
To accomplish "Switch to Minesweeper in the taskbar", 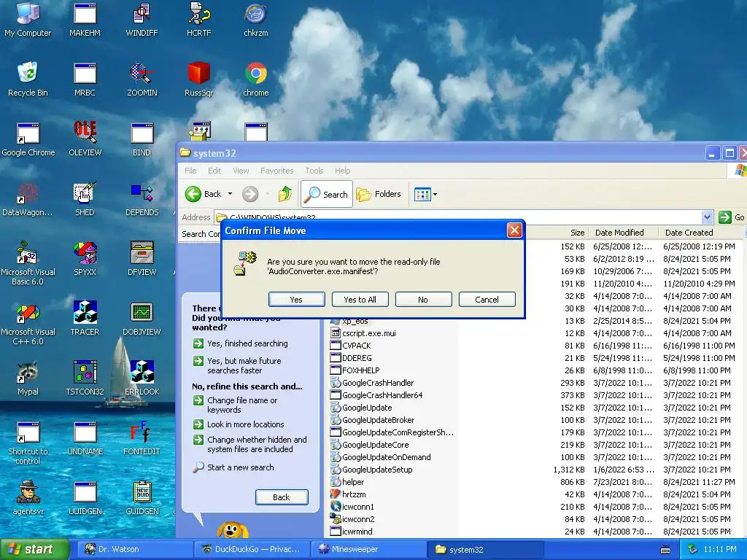I will [x=369, y=549].
